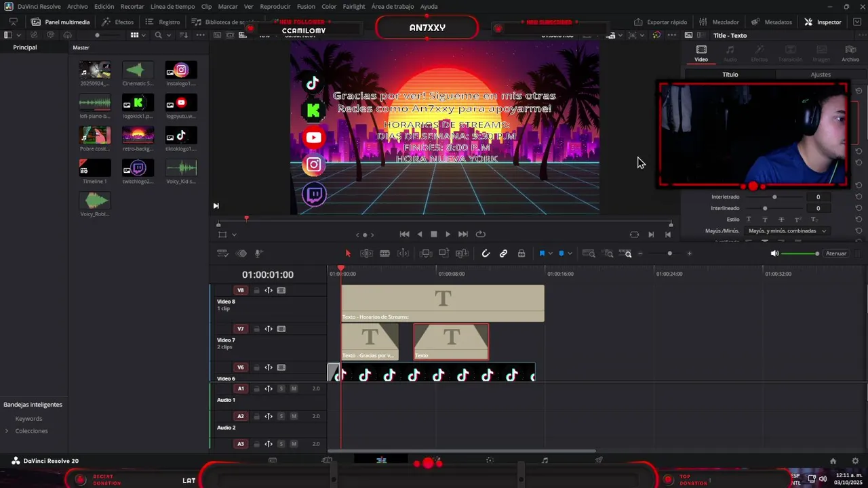Screen dimensions: 868x488
Task: Reset the Interletrado parameter
Action: point(859,197)
